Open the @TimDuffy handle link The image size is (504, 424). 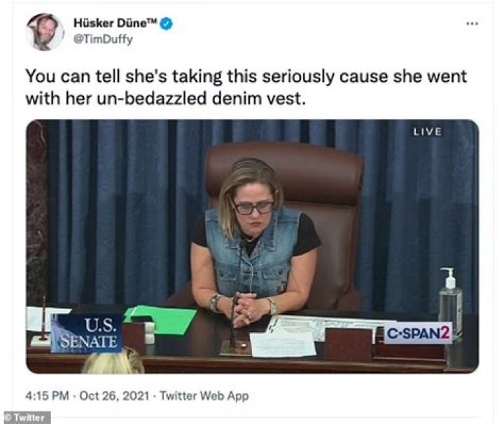103,39
